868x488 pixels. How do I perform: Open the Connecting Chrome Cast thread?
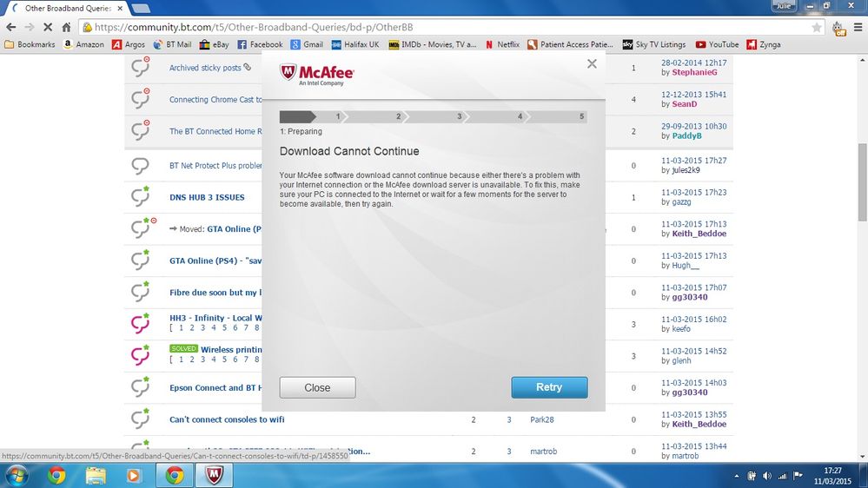click(x=215, y=100)
